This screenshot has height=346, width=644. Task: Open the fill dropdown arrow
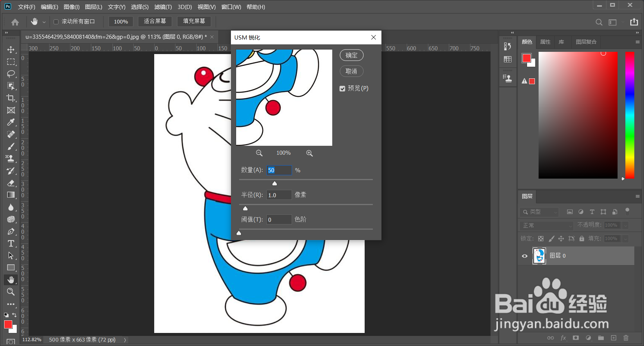(x=626, y=239)
